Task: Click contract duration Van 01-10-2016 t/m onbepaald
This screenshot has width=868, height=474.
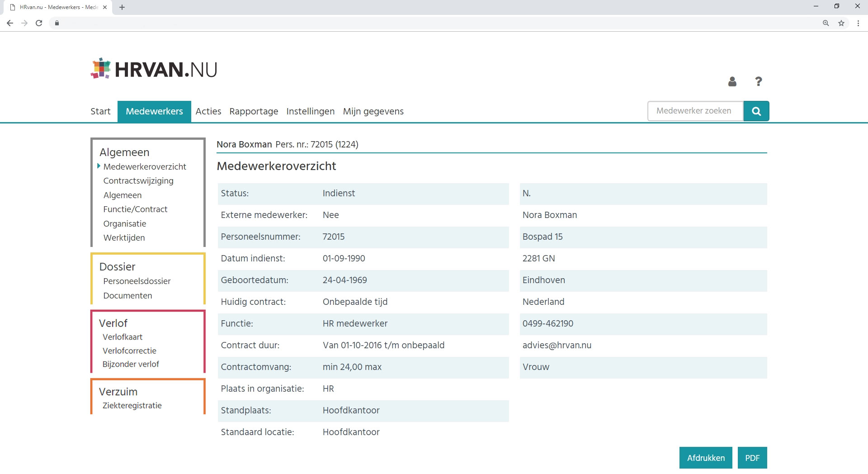Action: [383, 346]
